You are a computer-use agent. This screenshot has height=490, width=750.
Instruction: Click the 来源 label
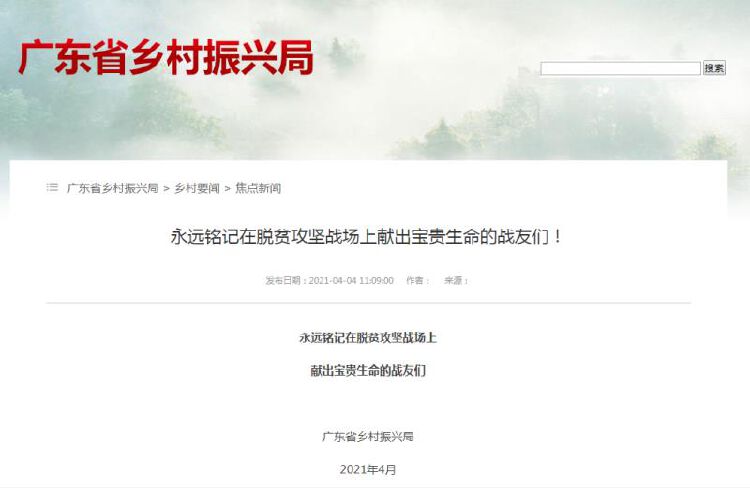(455, 280)
